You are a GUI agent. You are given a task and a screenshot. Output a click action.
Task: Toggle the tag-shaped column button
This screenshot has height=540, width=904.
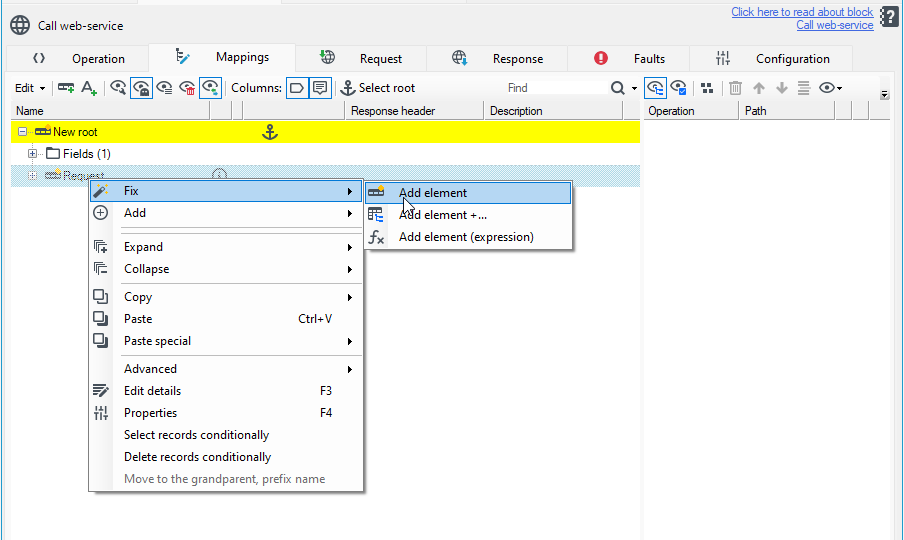coord(297,88)
